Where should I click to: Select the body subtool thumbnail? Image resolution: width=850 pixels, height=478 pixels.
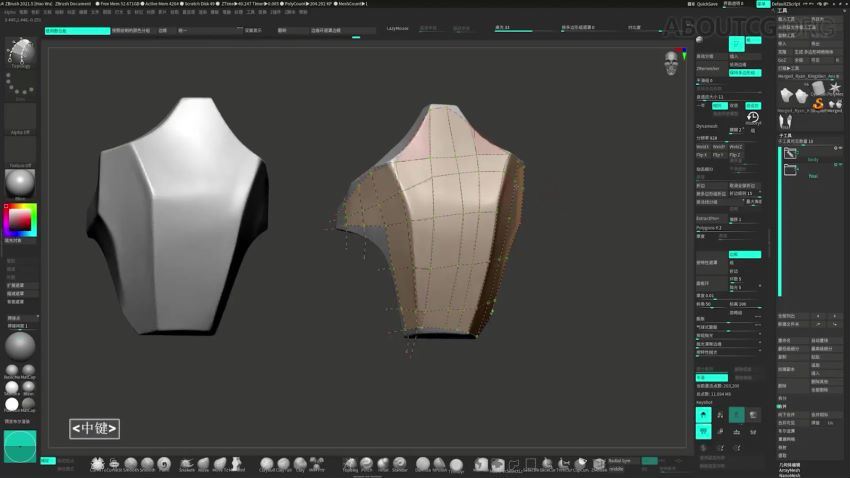[790, 154]
